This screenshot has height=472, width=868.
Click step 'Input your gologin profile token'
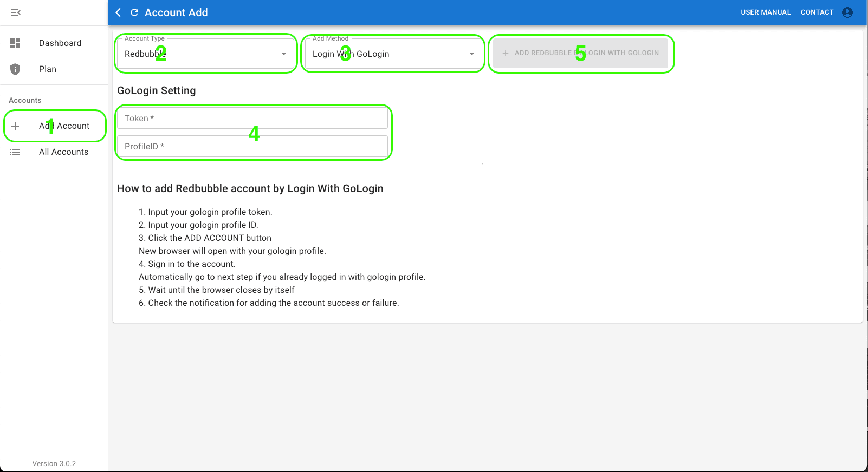click(x=205, y=212)
